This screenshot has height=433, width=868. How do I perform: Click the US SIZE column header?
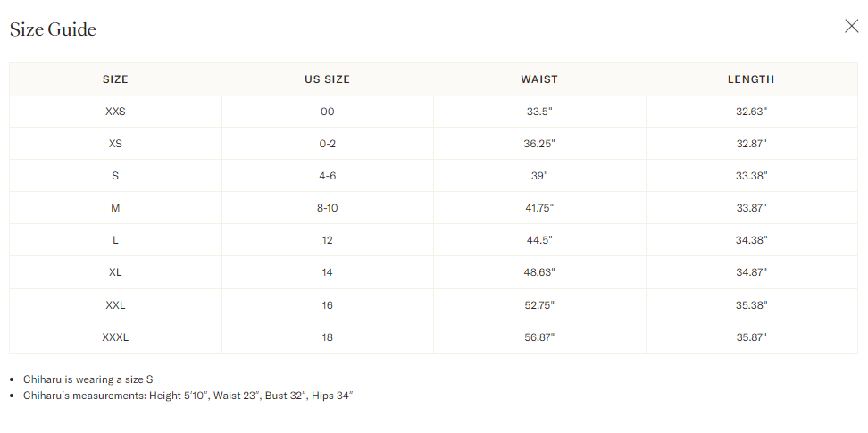[x=327, y=79]
